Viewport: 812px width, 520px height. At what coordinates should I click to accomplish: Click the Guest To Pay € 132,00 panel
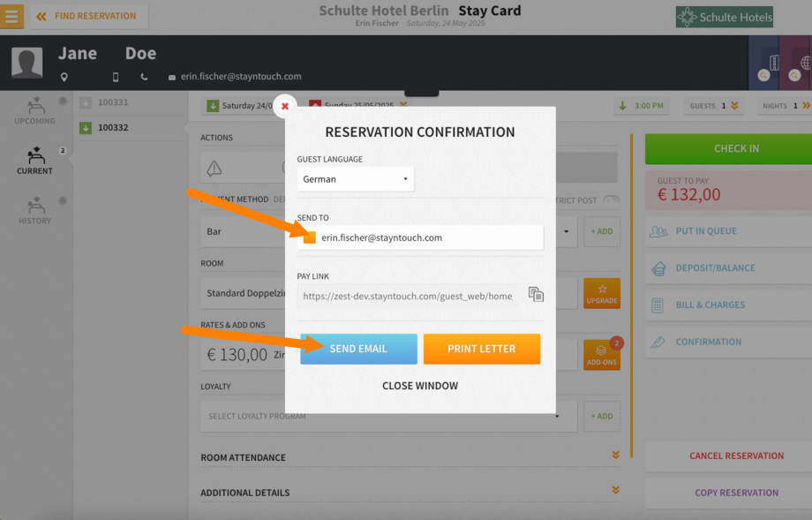click(x=728, y=190)
